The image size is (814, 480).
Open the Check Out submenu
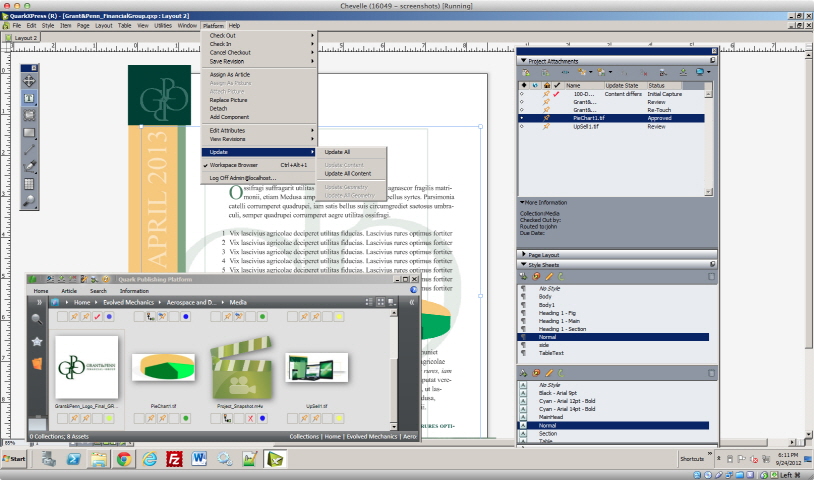click(259, 36)
